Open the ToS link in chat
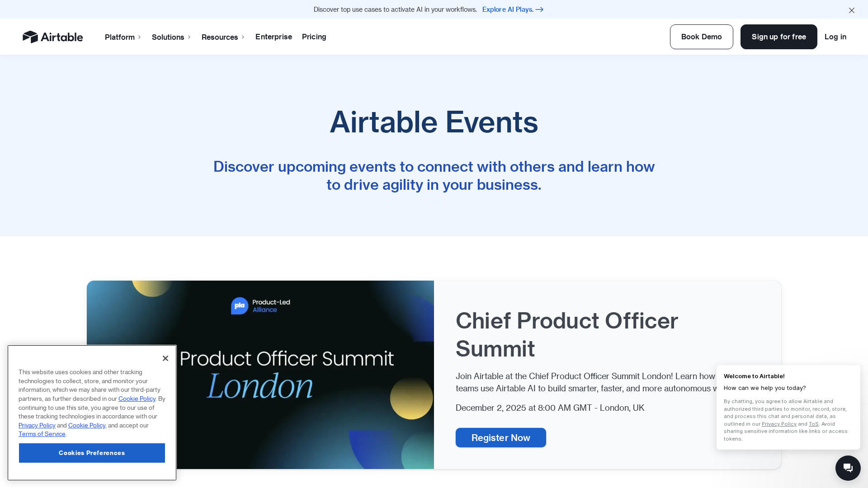 click(813, 424)
